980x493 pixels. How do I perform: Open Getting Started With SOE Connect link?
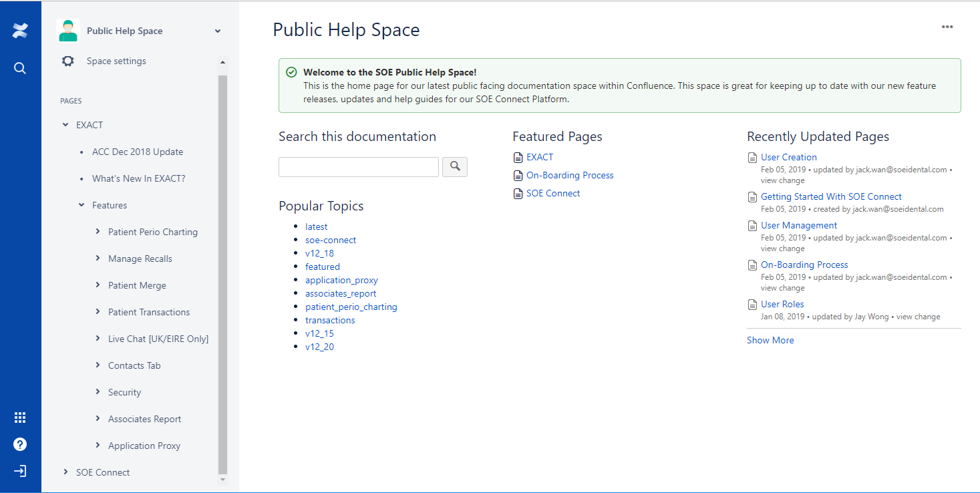(x=831, y=196)
